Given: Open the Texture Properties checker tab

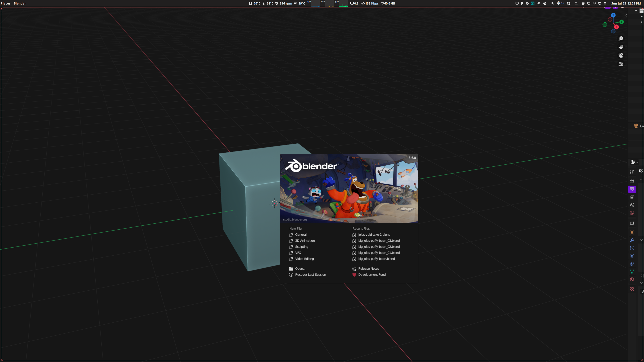Looking at the screenshot, I should (x=632, y=289).
